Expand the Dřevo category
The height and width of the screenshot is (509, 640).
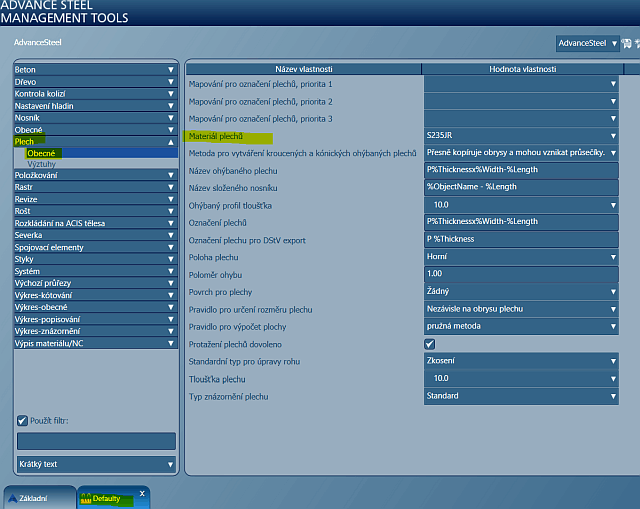tap(96, 82)
